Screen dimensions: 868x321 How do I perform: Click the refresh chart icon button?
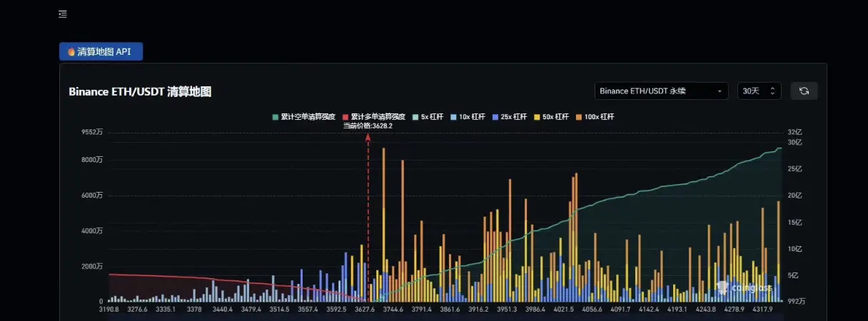804,91
